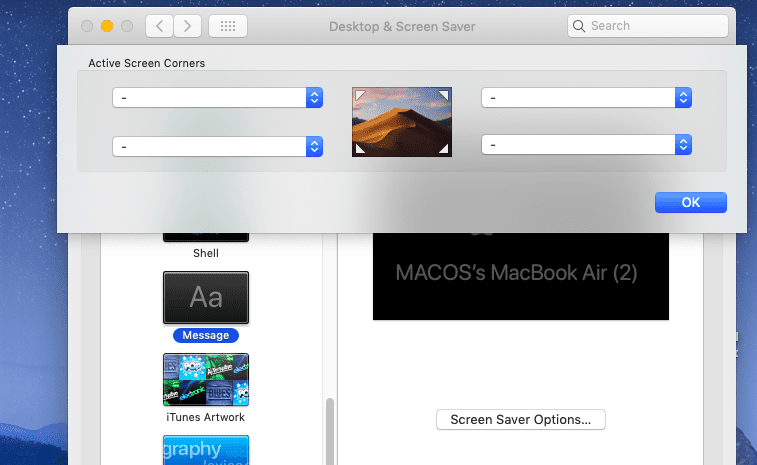Click the Message label in list
Image resolution: width=757 pixels, height=465 pixels.
205,335
